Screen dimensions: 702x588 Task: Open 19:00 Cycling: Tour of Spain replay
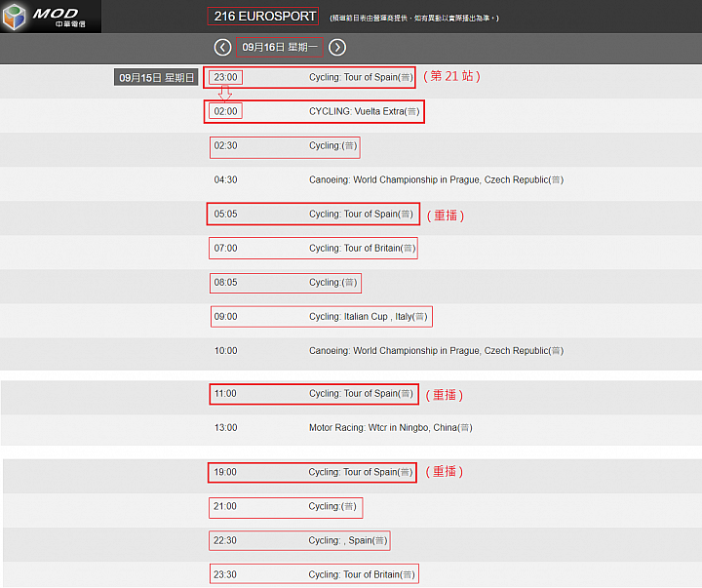tap(312, 473)
